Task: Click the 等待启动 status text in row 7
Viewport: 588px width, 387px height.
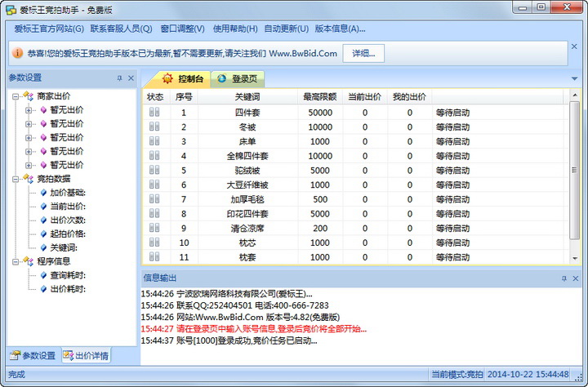Action: [452, 199]
